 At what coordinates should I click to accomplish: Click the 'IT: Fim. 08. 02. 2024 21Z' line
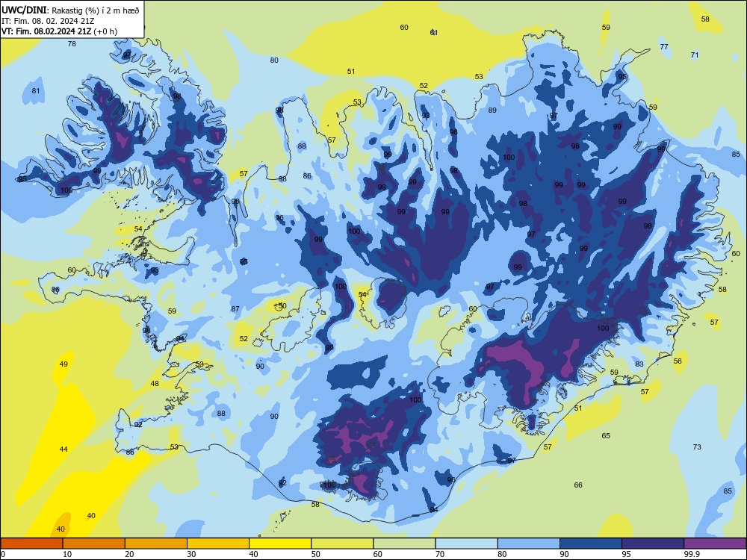click(x=48, y=21)
